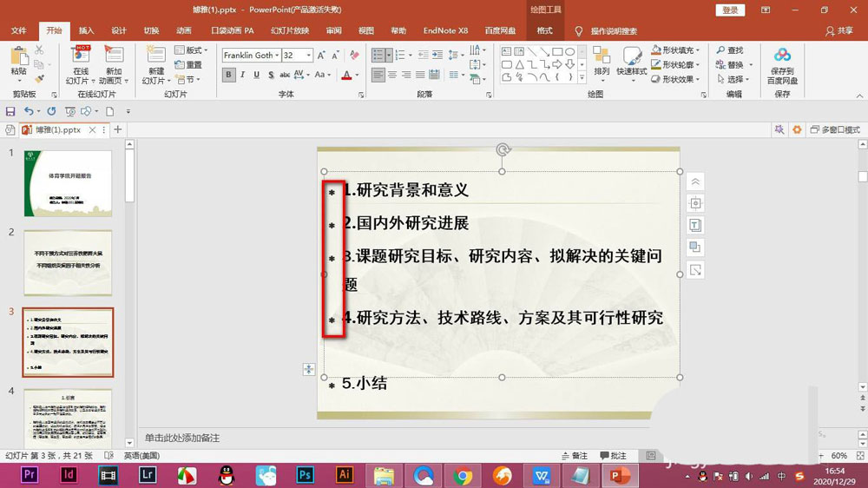This screenshot has height=488, width=868.
Task: Decrease the list indent level
Action: pos(423,55)
